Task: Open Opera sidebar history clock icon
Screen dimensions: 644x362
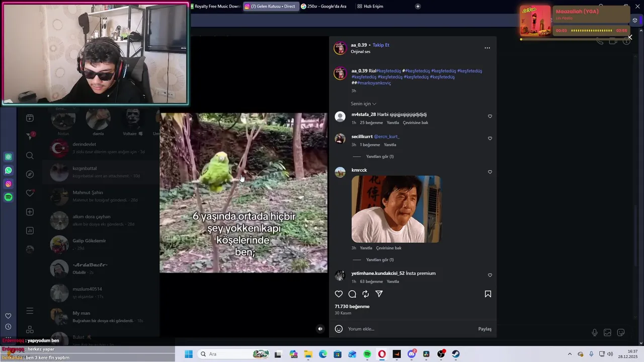Action: (8, 327)
